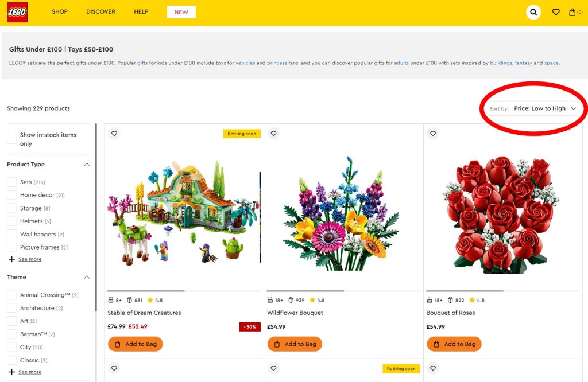Screen dimensions: 588x382
Task: Add Stable of Dream Creatures to wishlist
Action: pyautogui.click(x=114, y=134)
